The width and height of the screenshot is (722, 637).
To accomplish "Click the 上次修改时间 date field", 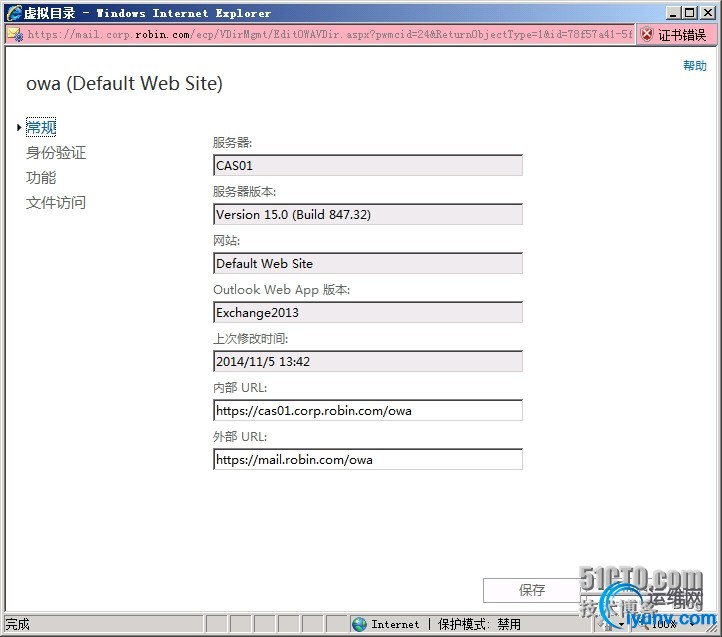I will coord(368,361).
